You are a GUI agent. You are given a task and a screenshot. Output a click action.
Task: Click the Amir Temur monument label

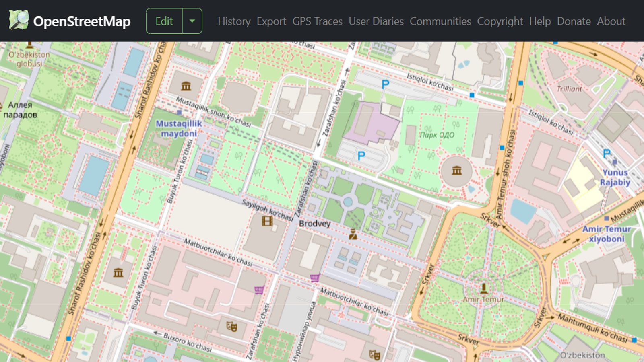[483, 299]
